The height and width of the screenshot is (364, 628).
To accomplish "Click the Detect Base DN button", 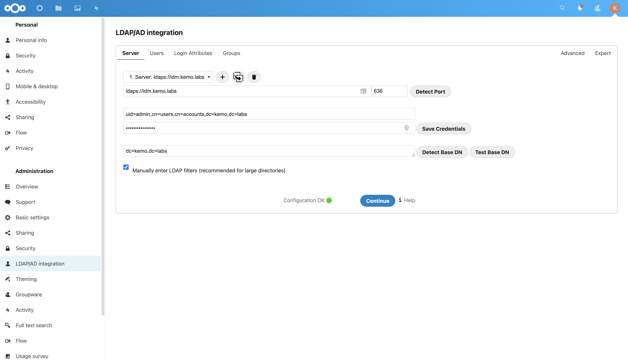I will 442,152.
